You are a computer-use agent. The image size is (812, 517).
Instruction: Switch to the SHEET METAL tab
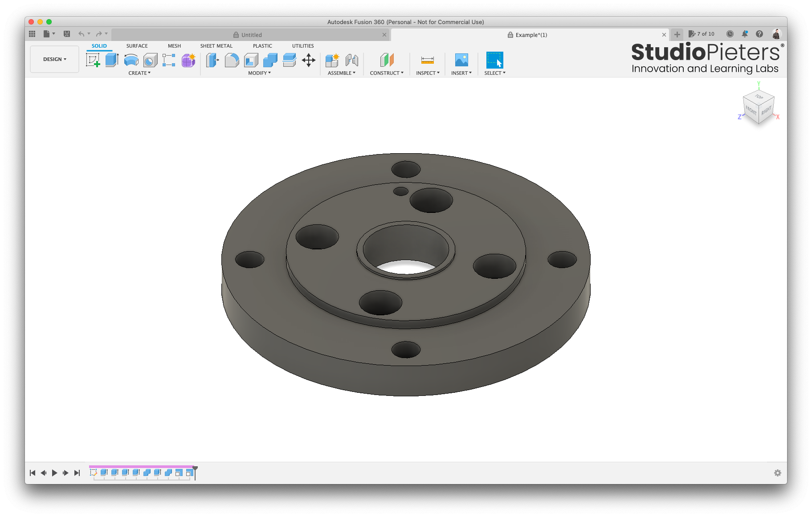216,46
